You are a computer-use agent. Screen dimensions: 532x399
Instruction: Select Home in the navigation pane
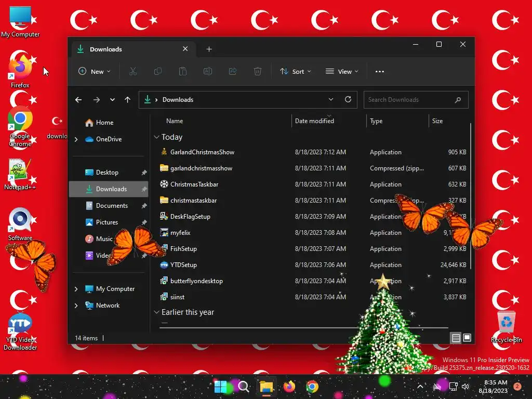[x=109, y=123]
